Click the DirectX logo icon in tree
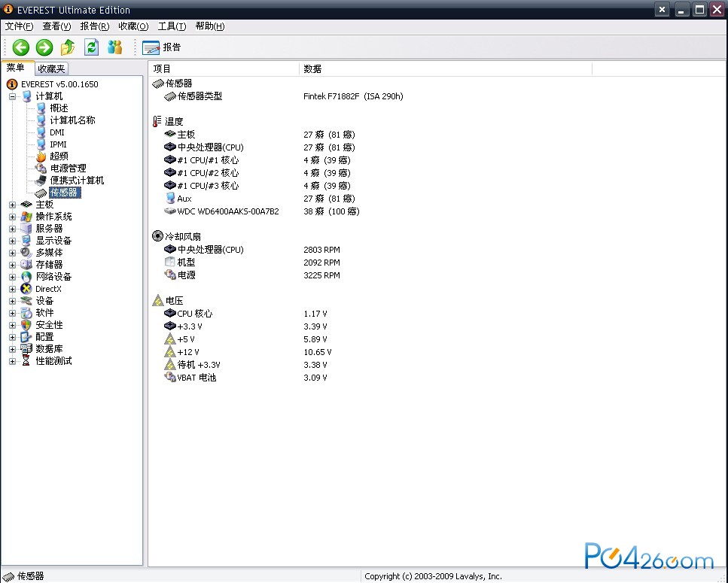The width and height of the screenshot is (728, 583). click(26, 289)
